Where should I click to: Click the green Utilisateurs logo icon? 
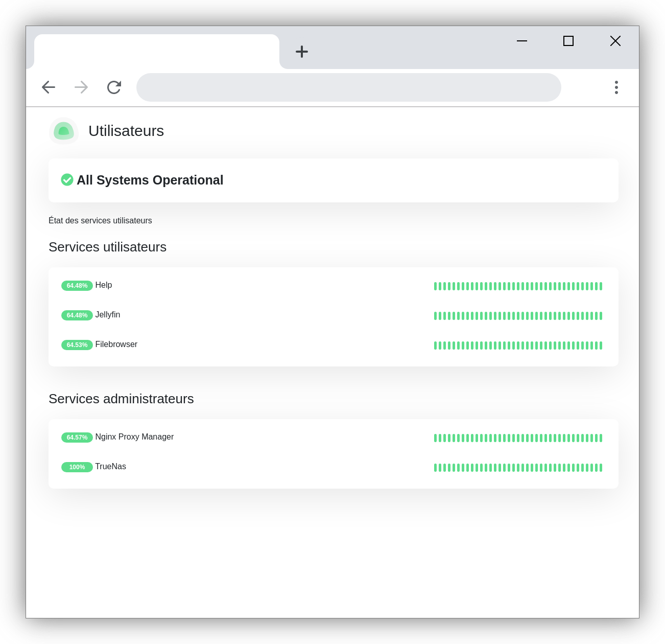(64, 131)
